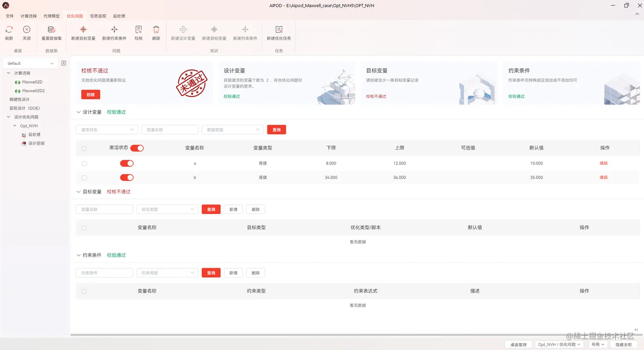Collapse the 目标变量 section
This screenshot has height=350, width=644.
tap(78, 192)
